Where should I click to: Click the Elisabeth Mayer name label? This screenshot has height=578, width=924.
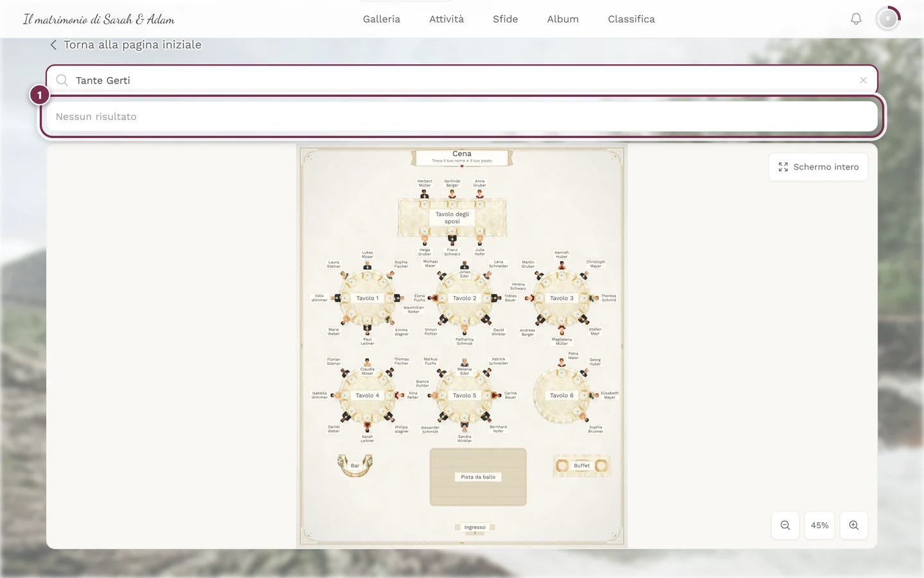click(610, 396)
